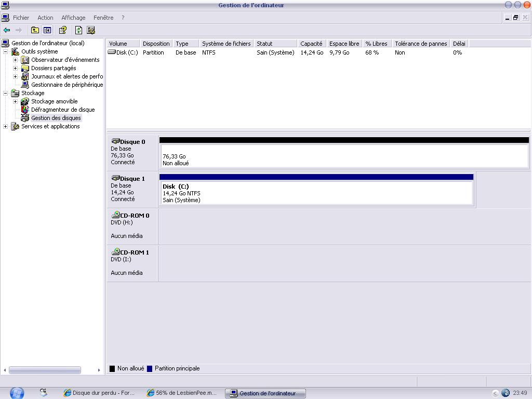Open the Properties toolbar icon
This screenshot has height=399, width=532.
(x=63, y=30)
